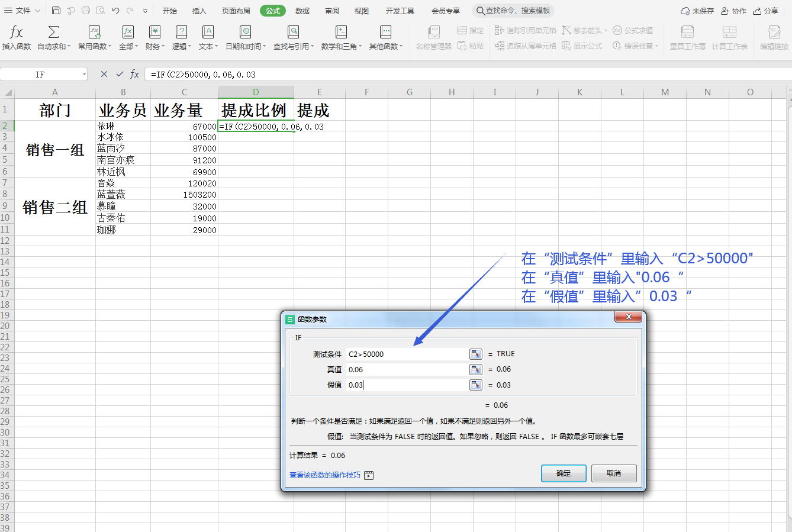Click the 查找命令、搜索模板 search box

click(x=514, y=11)
